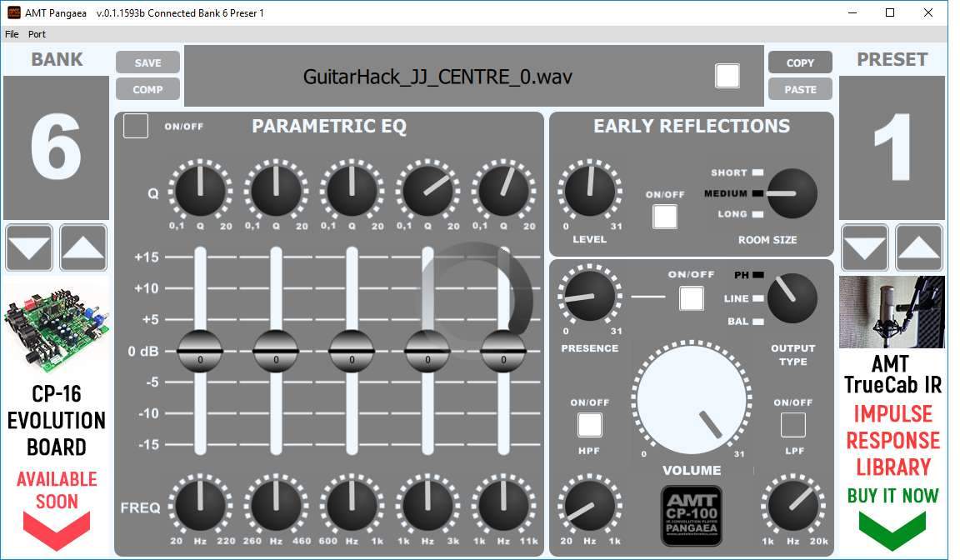Click the HPF frequency knob 20 Hz–1k
The width and height of the screenshot is (960, 560).
(590, 505)
